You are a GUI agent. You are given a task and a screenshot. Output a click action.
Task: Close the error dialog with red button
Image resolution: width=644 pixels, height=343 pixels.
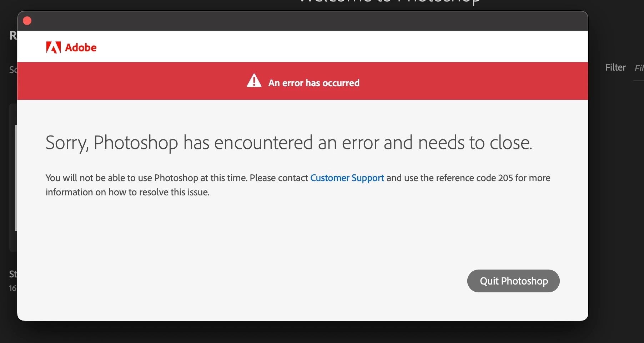tap(27, 21)
